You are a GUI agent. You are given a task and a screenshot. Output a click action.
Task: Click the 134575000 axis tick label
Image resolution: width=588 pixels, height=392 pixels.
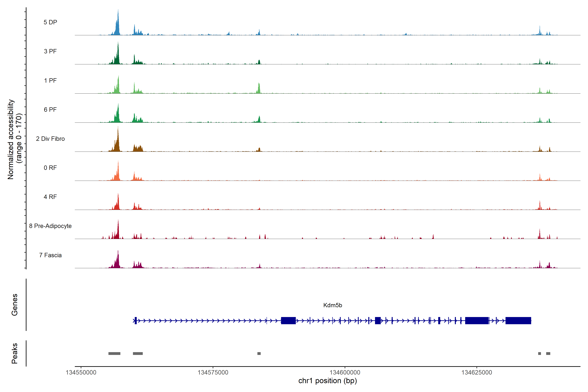tap(213, 373)
